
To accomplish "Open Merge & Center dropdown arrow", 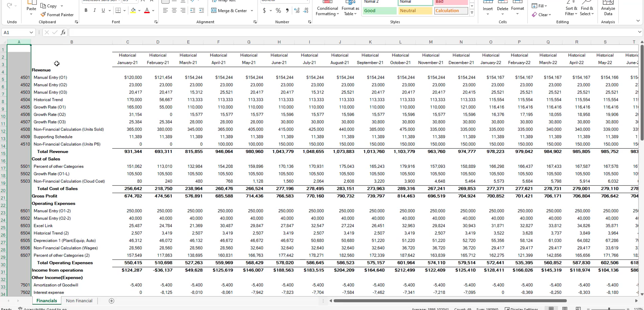I will coord(252,10).
